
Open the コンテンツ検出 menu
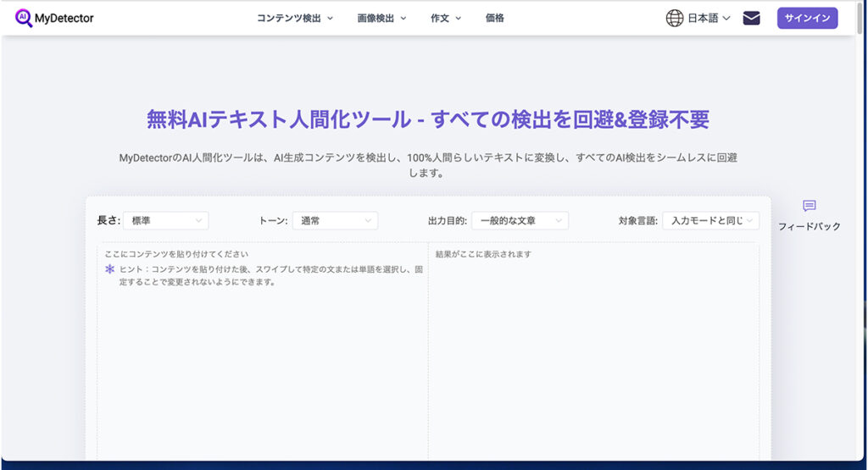click(294, 18)
